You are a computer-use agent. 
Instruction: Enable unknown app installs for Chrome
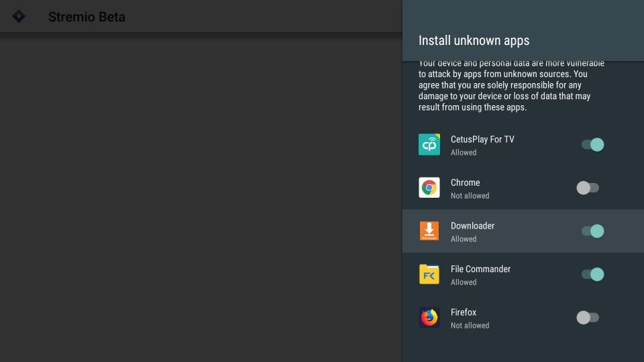tap(588, 188)
